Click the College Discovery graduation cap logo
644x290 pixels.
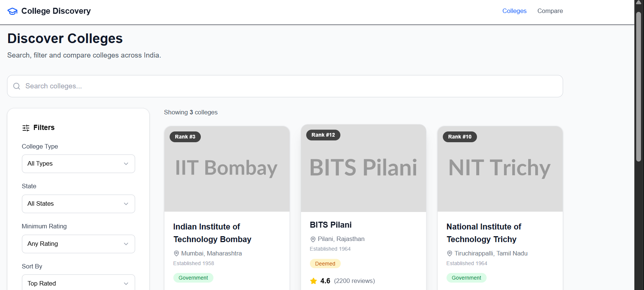(x=13, y=11)
